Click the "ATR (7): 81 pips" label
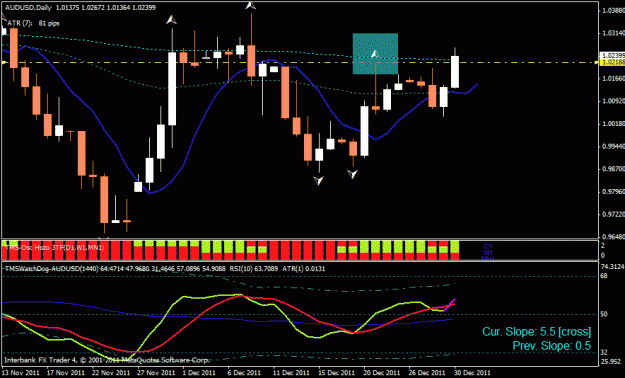The image size is (625, 378). tap(33, 23)
